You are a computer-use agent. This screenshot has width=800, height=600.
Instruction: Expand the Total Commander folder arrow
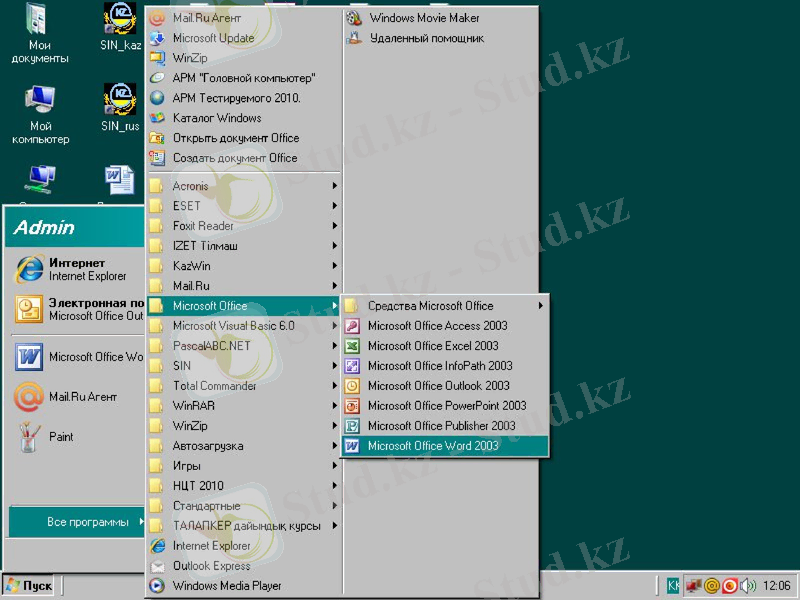pos(335,386)
